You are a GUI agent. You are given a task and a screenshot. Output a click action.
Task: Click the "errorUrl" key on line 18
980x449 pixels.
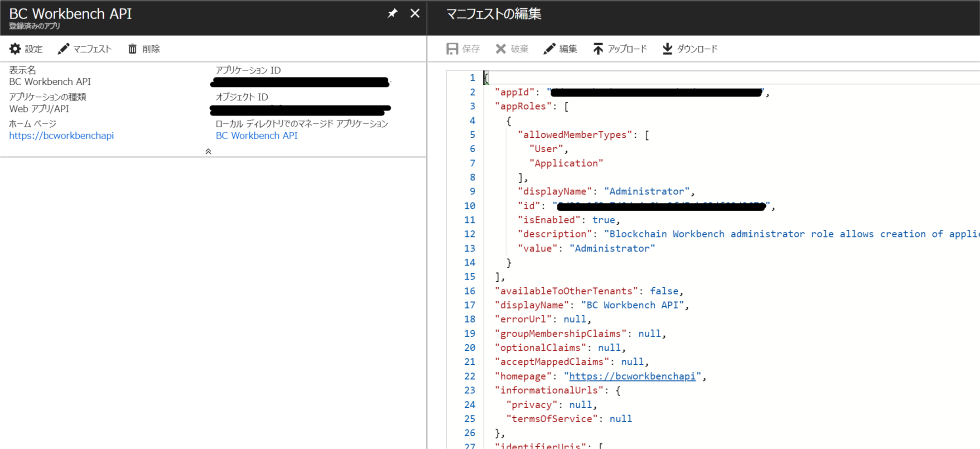(523, 319)
